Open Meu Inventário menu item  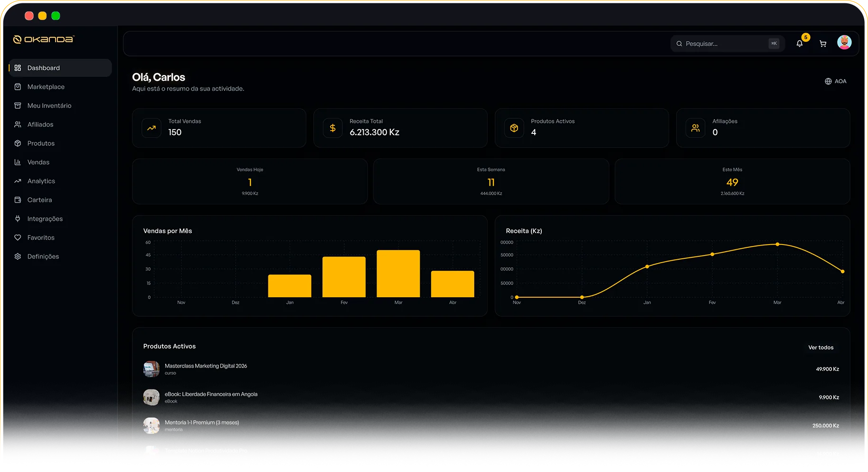coord(60,105)
